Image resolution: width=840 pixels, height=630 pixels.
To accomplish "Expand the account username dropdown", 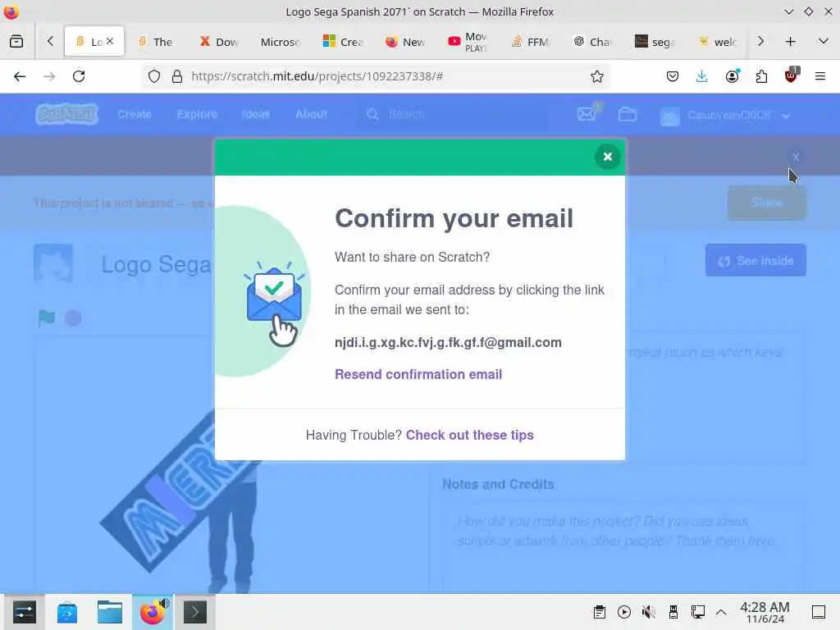I will [725, 115].
